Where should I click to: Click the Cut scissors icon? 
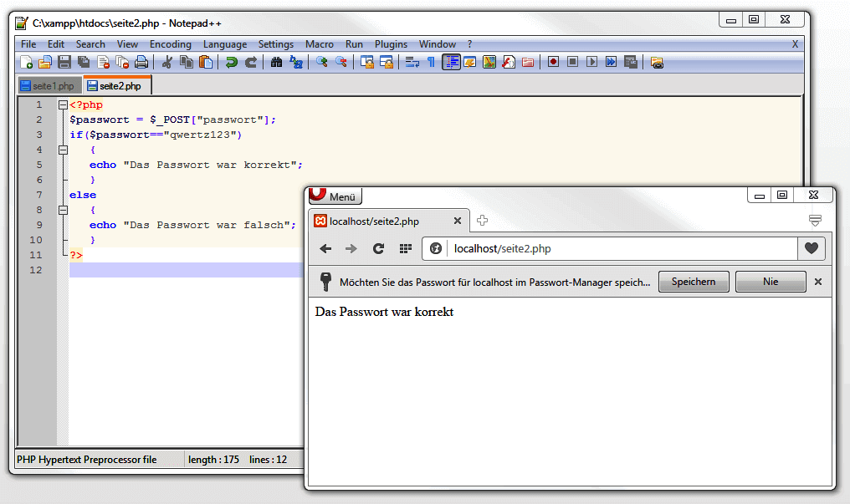(167, 62)
